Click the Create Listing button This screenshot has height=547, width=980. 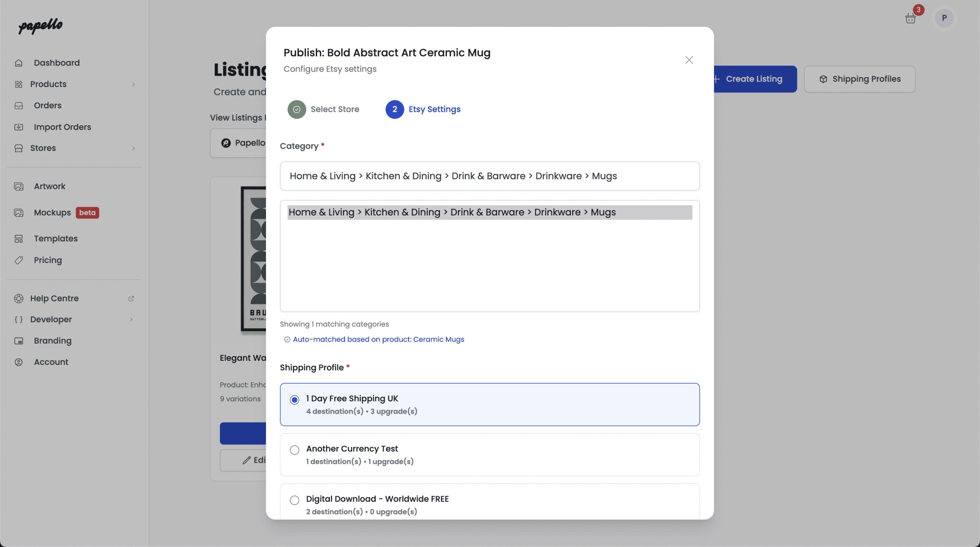pos(753,79)
